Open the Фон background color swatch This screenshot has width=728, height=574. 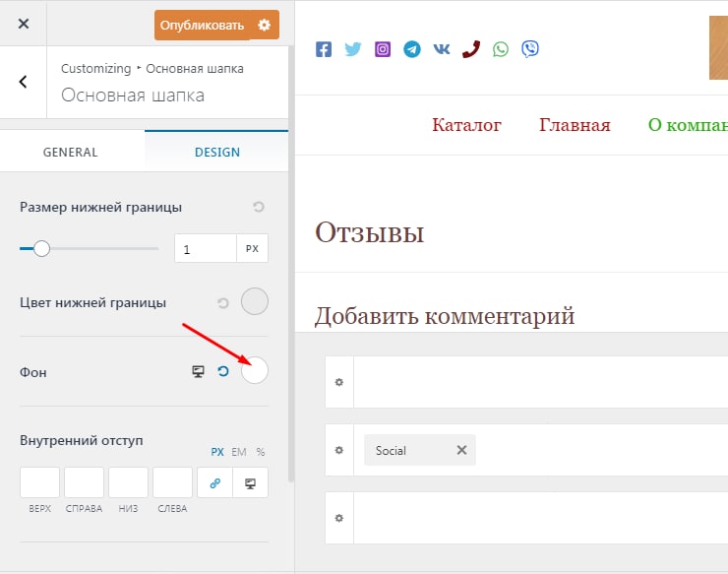click(x=255, y=370)
